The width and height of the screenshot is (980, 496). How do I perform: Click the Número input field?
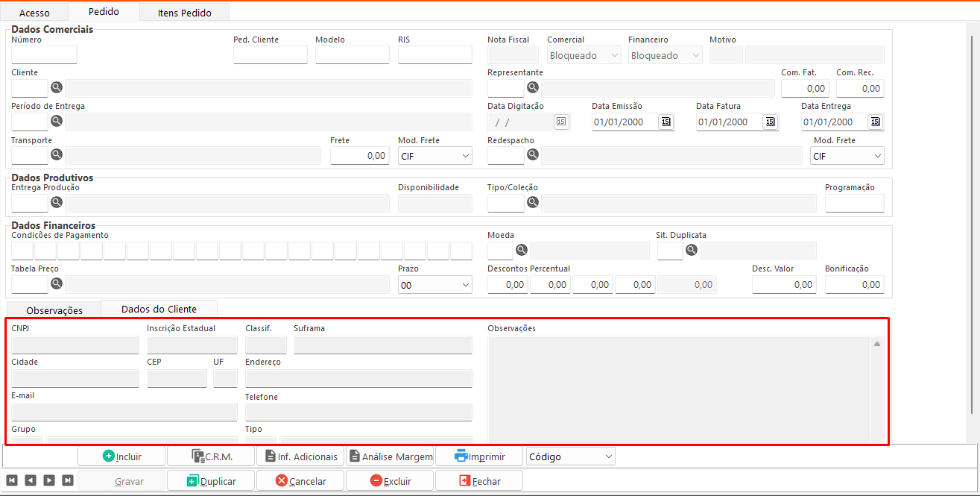point(44,55)
